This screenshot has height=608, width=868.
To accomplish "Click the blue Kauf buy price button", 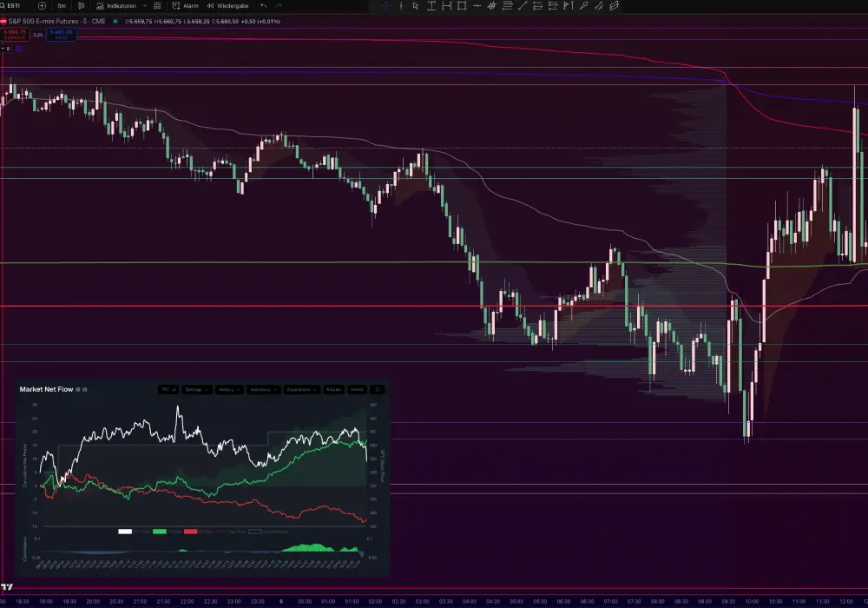I will [x=63, y=35].
